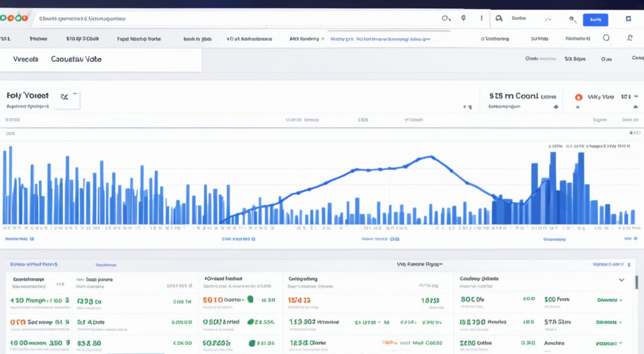644x354 pixels.
Task: Open the "Tapel Ntortcb Sorte" menu item
Action: point(139,38)
